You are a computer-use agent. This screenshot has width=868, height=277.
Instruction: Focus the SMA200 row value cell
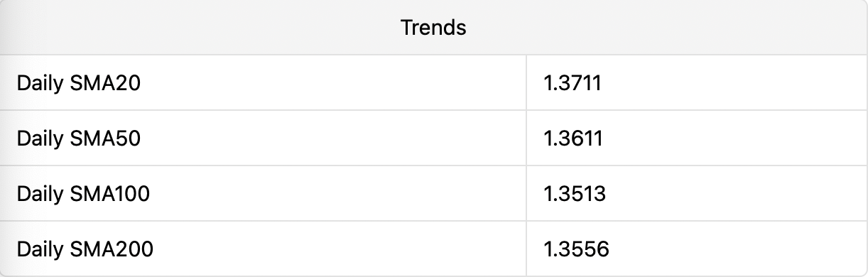[697, 249]
